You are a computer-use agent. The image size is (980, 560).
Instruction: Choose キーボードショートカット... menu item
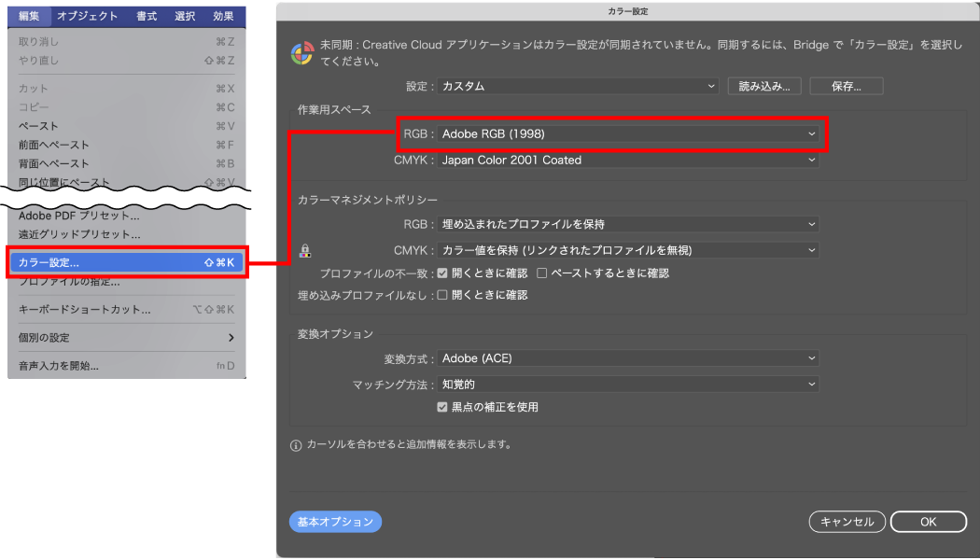(127, 309)
